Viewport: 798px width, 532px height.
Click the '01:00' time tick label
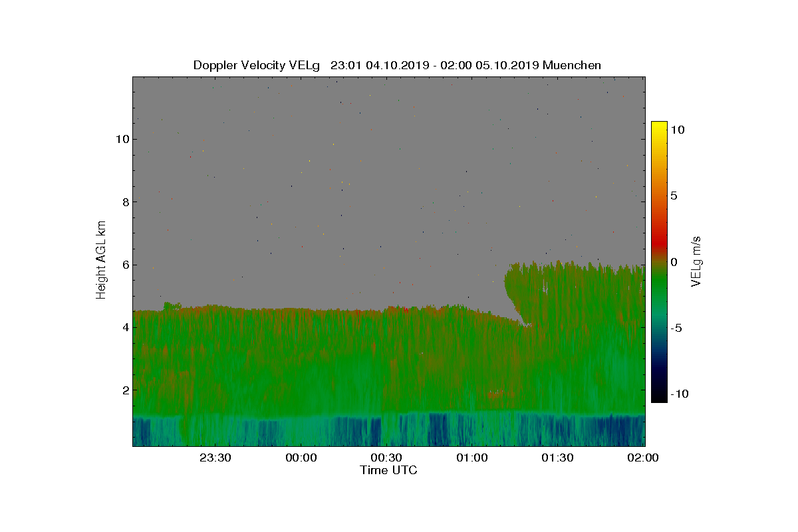(x=472, y=458)
